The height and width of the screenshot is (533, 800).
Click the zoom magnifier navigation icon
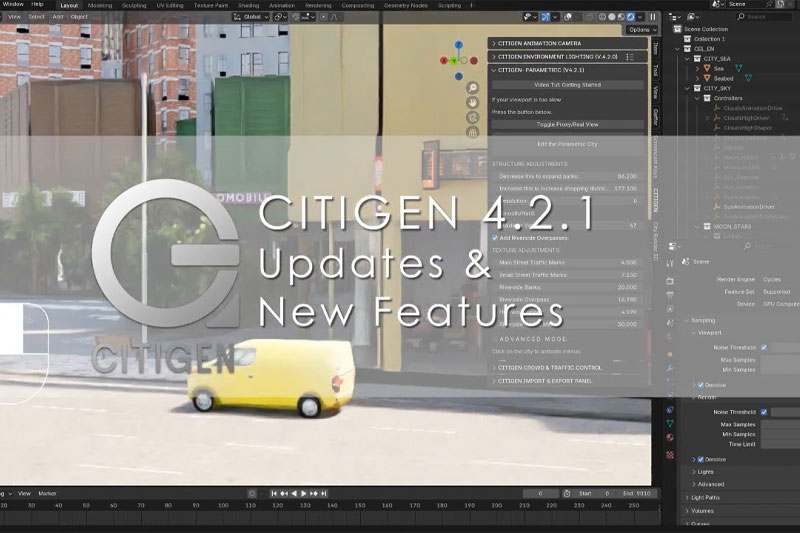(x=472, y=88)
